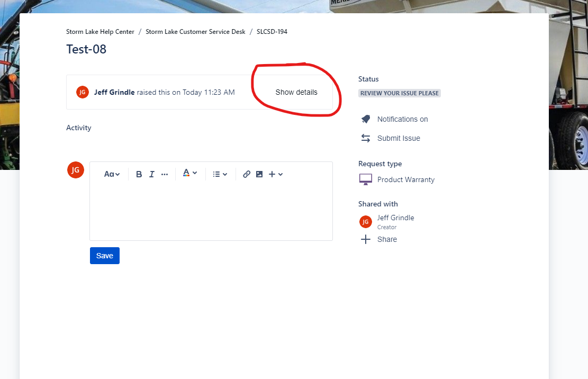Open issue SLCSD-194 from the breadcrumb
Image resolution: width=588 pixels, height=379 pixels.
pyautogui.click(x=272, y=31)
